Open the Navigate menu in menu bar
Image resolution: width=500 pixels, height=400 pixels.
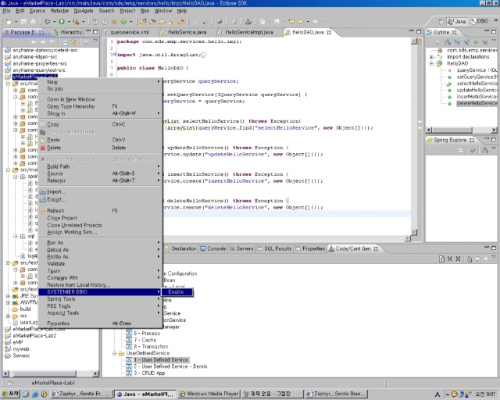point(83,11)
